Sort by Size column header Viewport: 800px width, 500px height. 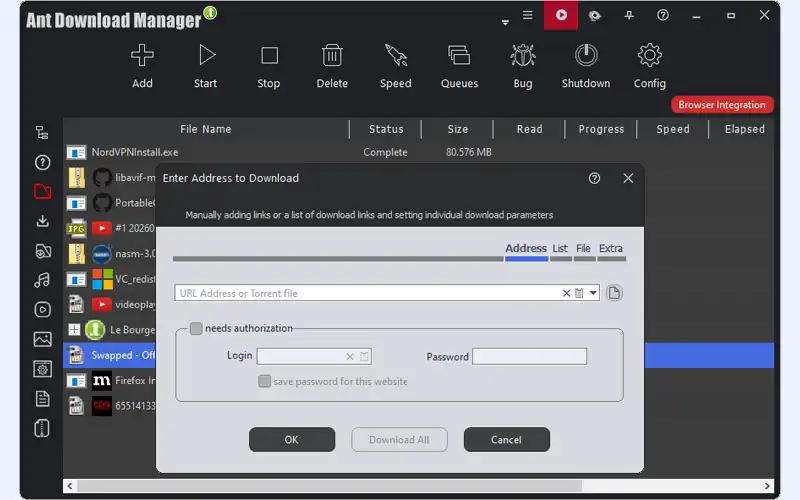tap(458, 129)
